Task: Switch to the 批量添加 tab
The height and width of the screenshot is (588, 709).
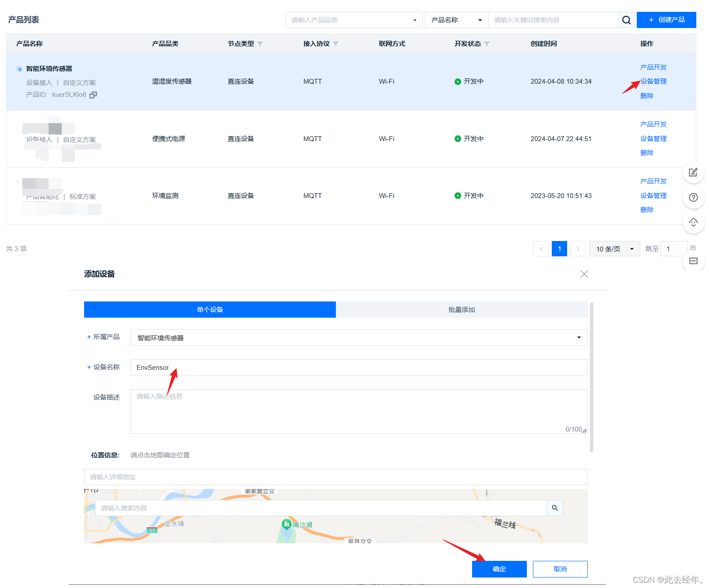Action: pos(462,309)
